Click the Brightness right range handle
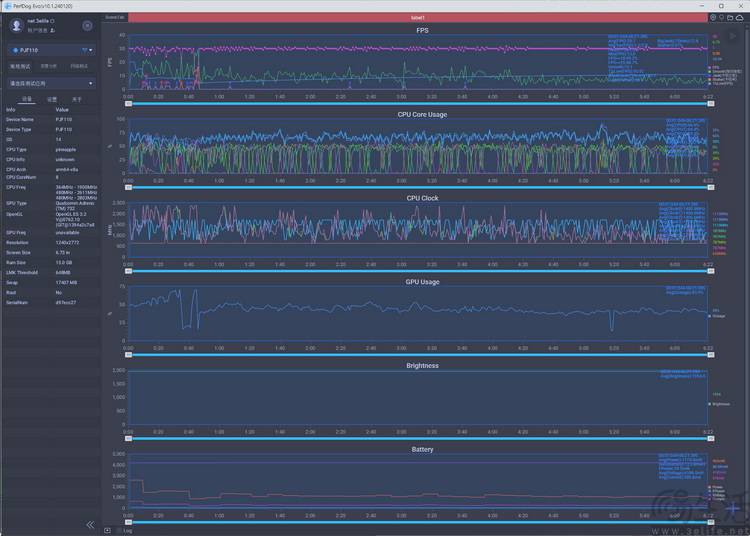The width and height of the screenshot is (750, 536). click(711, 438)
